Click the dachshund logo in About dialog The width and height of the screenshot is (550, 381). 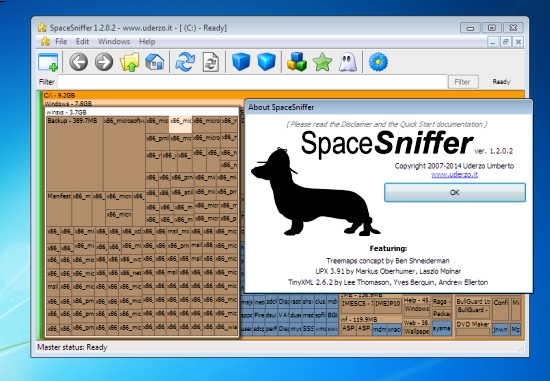coord(315,191)
